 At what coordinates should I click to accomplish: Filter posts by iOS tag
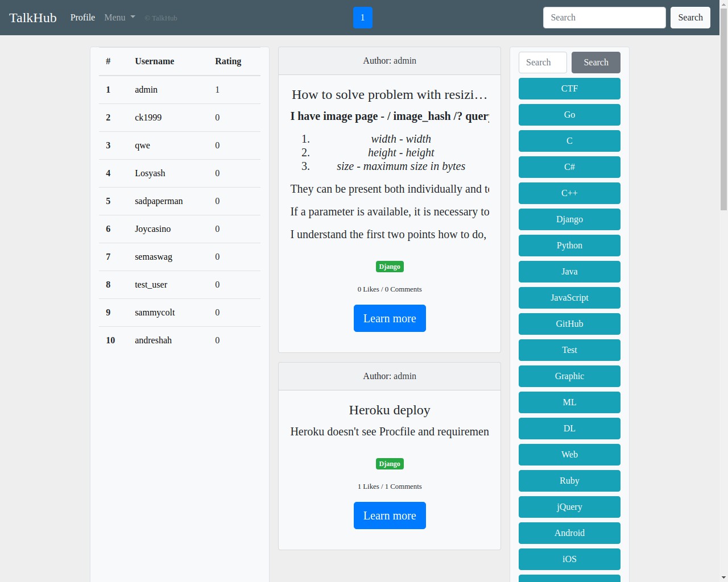(x=569, y=559)
